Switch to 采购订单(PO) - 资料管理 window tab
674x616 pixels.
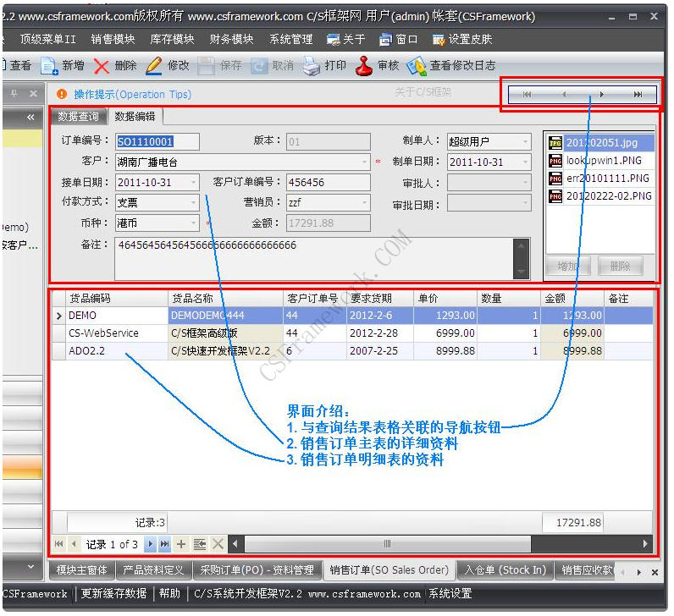257,570
